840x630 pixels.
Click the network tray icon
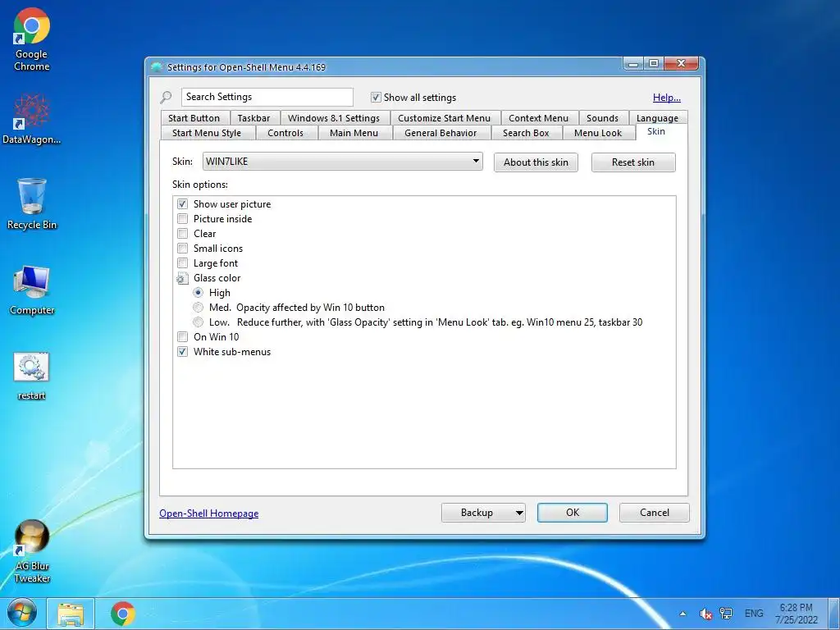tap(726, 614)
